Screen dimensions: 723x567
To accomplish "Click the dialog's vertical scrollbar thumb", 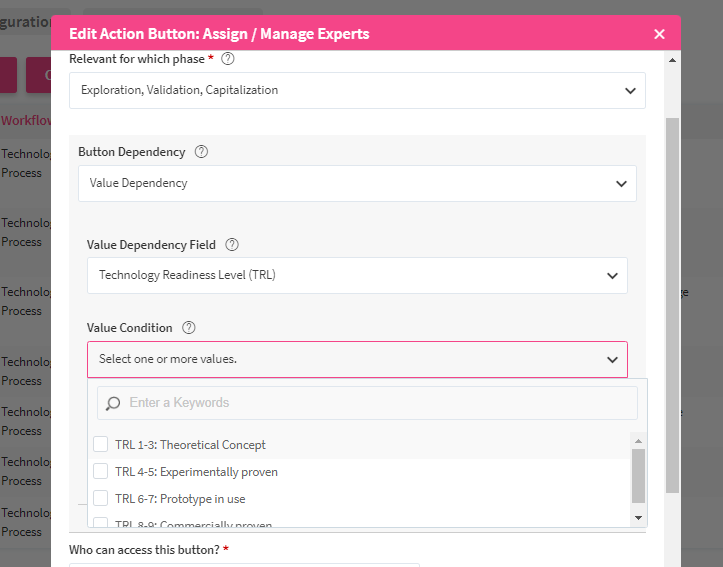I will [x=673, y=300].
